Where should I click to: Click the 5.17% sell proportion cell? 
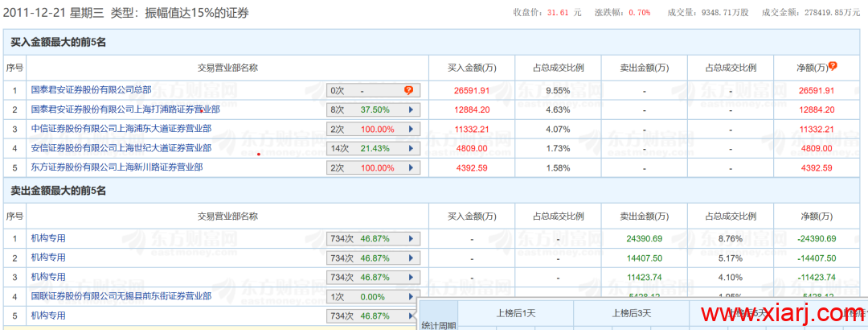(731, 258)
